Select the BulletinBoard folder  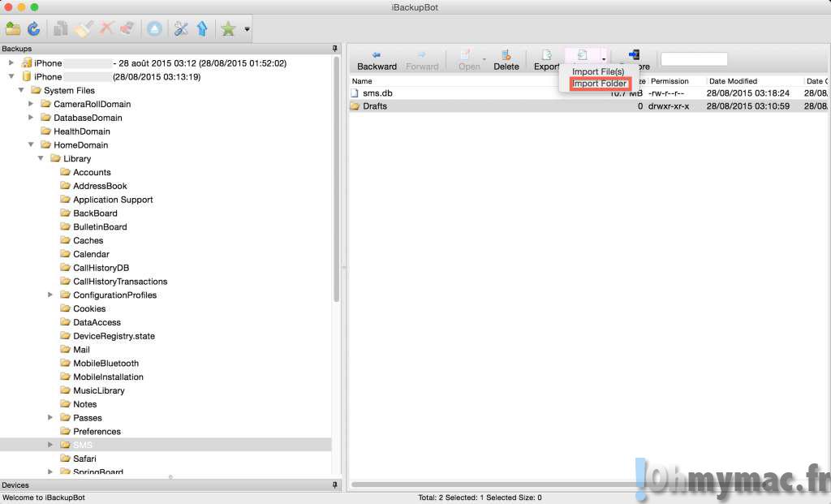click(100, 226)
